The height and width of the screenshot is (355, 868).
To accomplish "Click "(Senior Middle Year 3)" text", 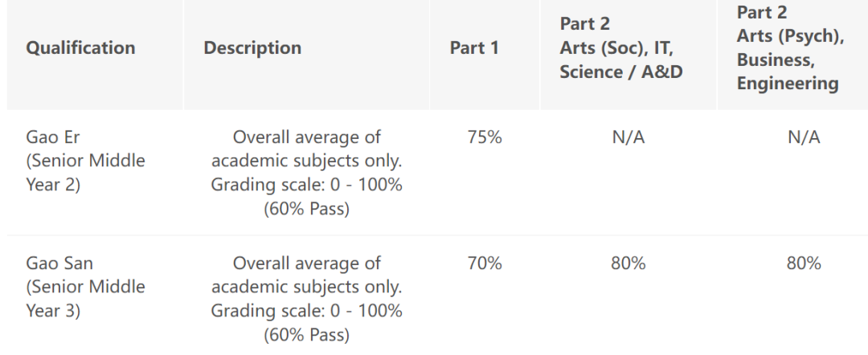I will click(x=85, y=298).
